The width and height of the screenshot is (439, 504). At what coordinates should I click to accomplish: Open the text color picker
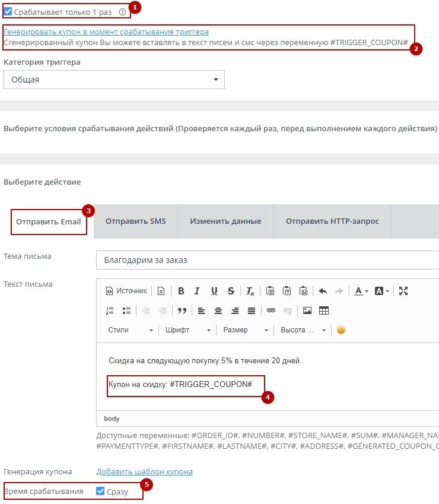(x=361, y=291)
